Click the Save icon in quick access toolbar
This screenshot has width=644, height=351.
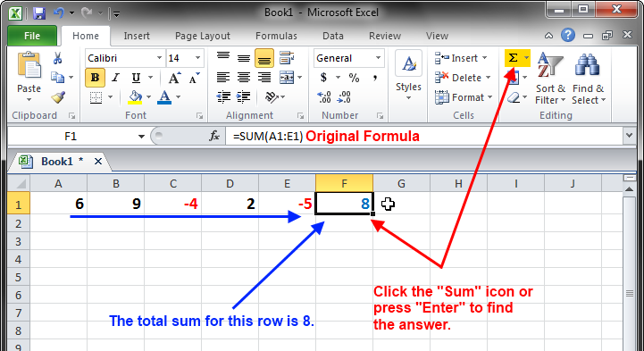39,13
